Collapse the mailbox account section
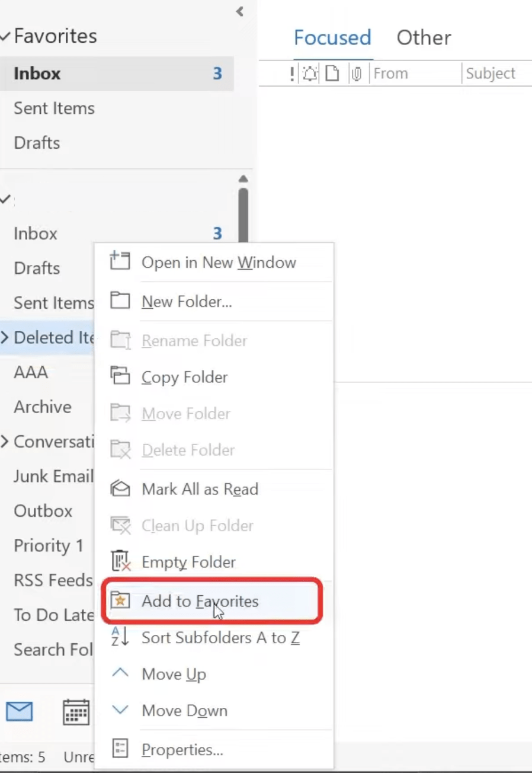Screen dimensions: 532x773 (5, 200)
